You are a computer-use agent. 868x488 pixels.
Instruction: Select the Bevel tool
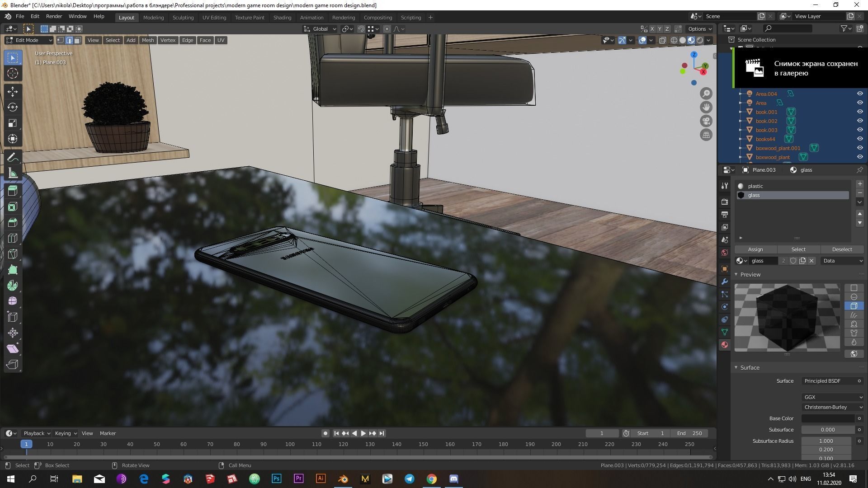pos(13,223)
